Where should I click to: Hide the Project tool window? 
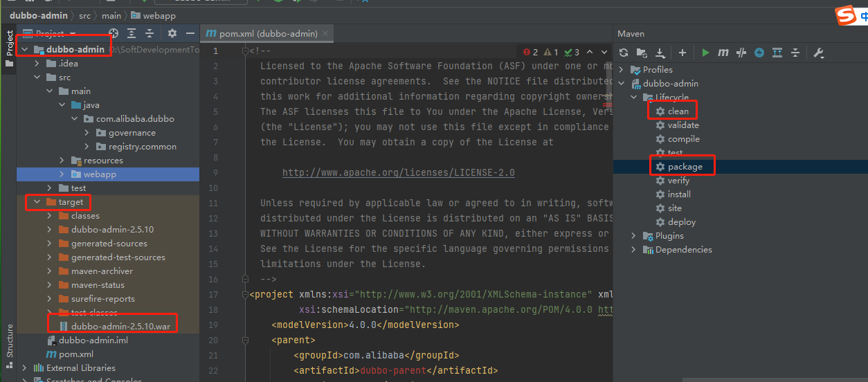[x=190, y=33]
